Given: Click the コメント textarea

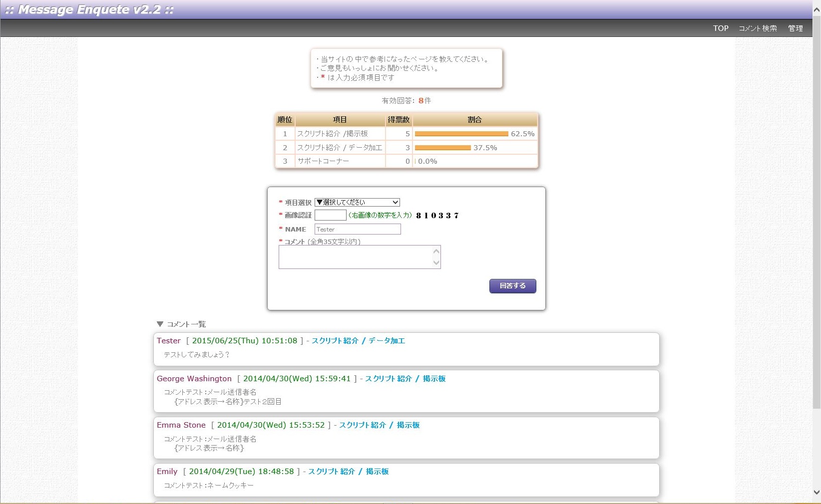Looking at the screenshot, I should 355,257.
